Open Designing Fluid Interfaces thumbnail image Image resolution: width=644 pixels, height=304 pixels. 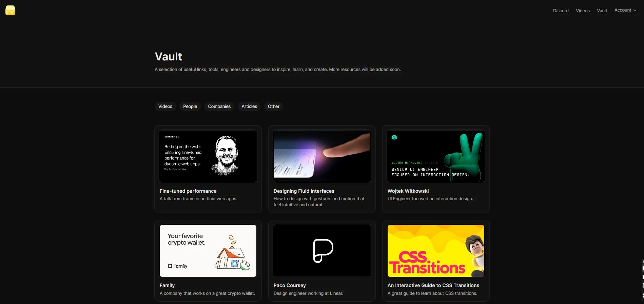(322, 156)
